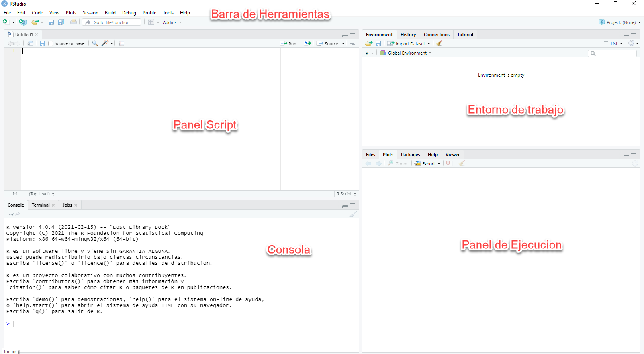This screenshot has height=354, width=644.
Task: Switch the List view dropdown
Action: tap(613, 44)
